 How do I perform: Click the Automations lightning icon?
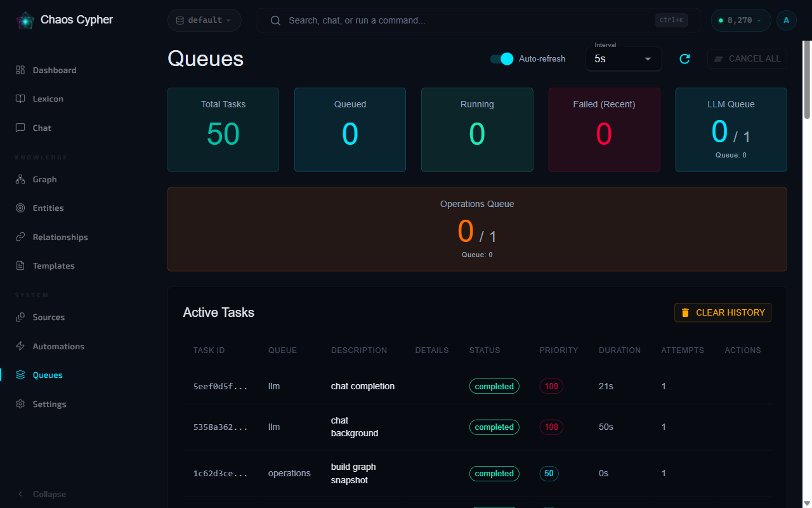20,346
